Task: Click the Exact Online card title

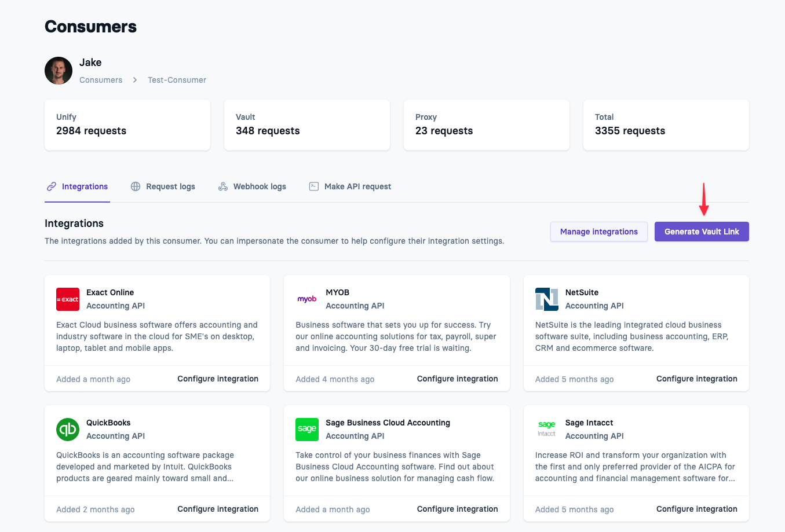Action: pos(110,292)
